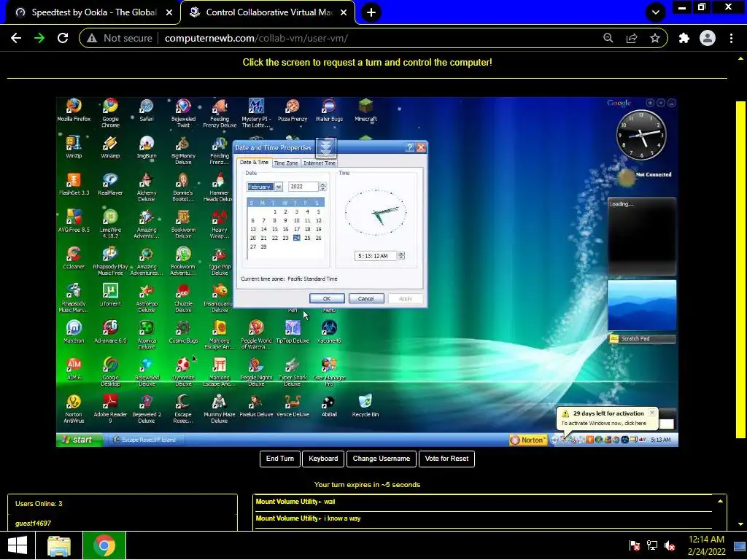Click the time field stepper arrows
This screenshot has width=747, height=560.
coord(401,256)
